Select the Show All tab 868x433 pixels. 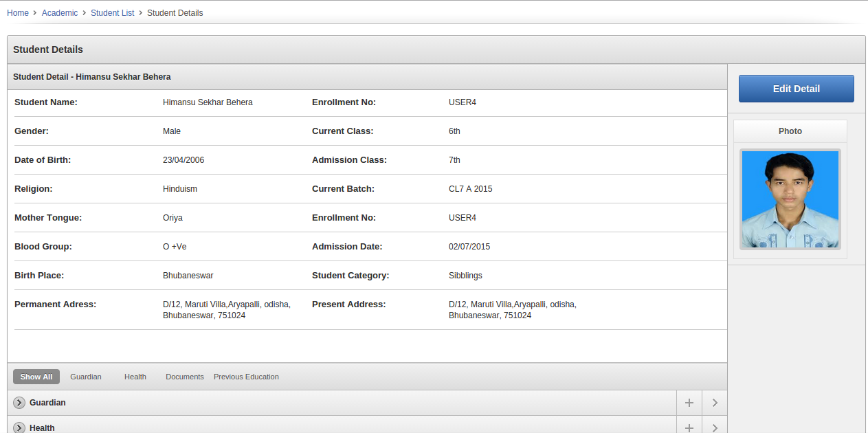click(36, 377)
